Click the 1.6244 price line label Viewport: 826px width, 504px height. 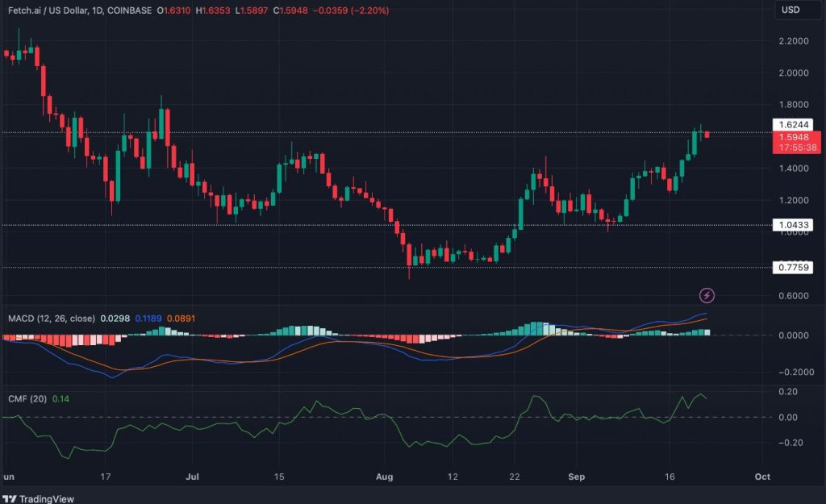click(x=794, y=125)
